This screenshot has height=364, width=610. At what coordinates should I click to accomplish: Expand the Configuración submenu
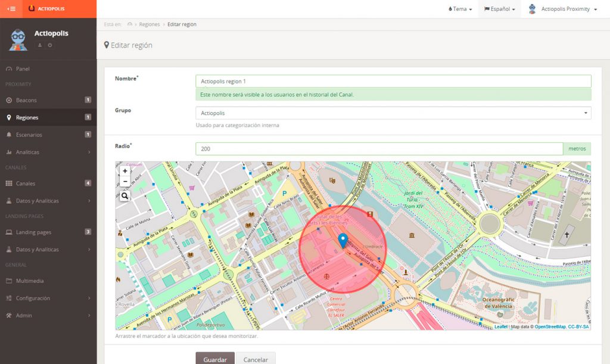click(x=48, y=298)
